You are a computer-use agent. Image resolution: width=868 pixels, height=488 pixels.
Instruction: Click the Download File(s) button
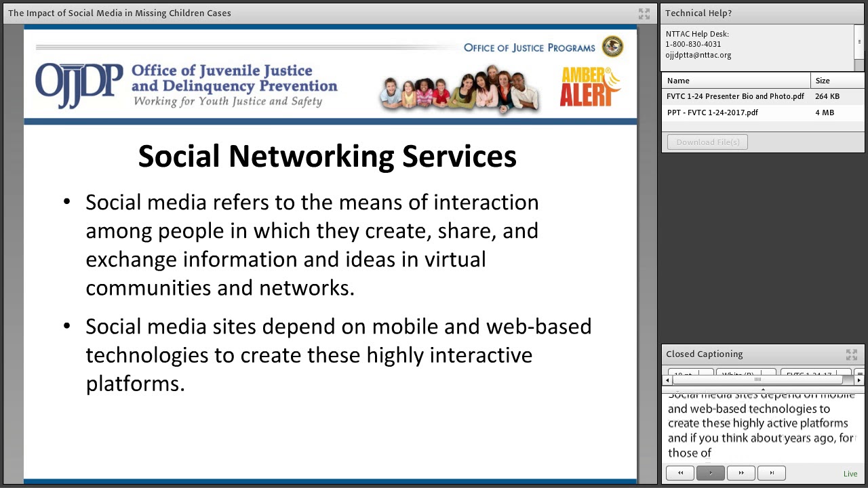[708, 142]
